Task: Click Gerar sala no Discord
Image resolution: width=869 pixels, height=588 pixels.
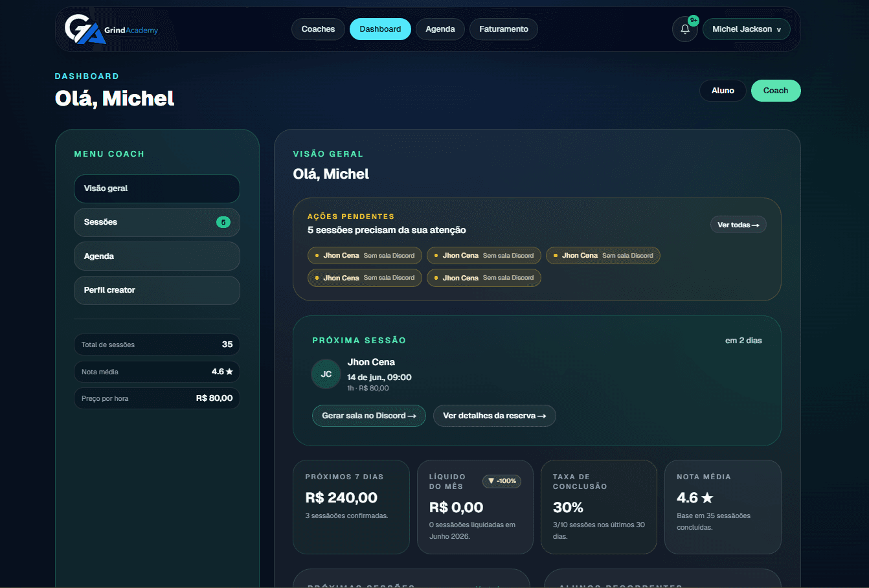Action: (369, 416)
